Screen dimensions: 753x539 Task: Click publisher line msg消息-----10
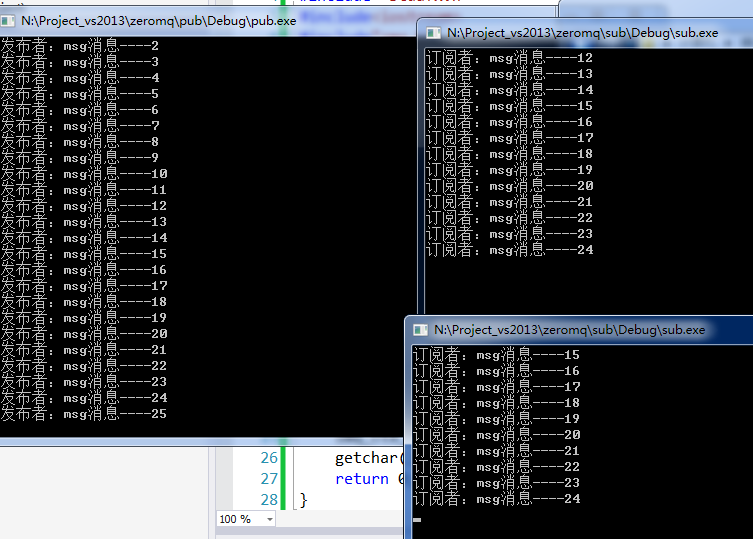pos(84,174)
